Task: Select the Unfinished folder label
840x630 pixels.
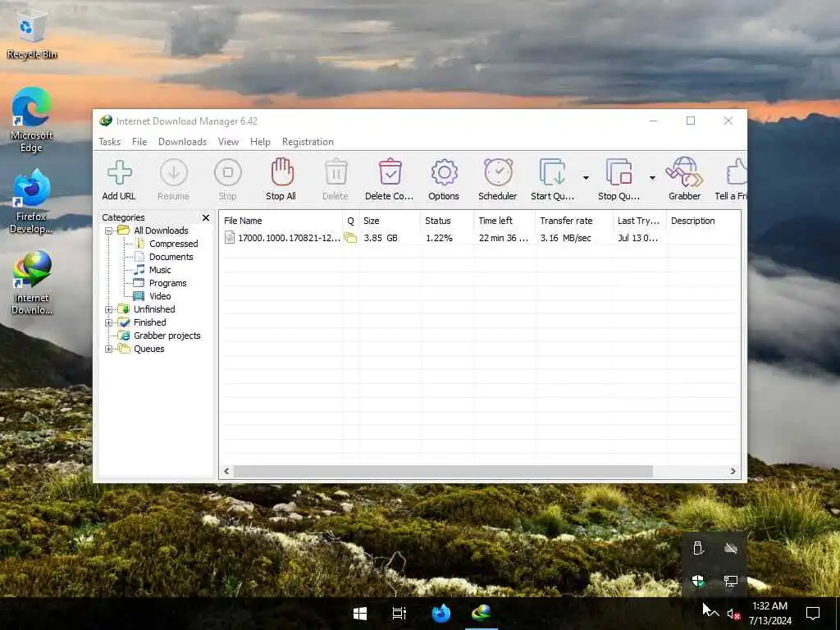Action: 154,309
